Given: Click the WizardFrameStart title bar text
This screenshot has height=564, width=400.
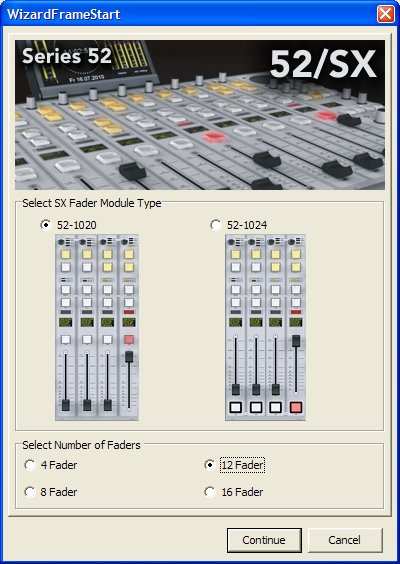Looking at the screenshot, I should [64, 14].
